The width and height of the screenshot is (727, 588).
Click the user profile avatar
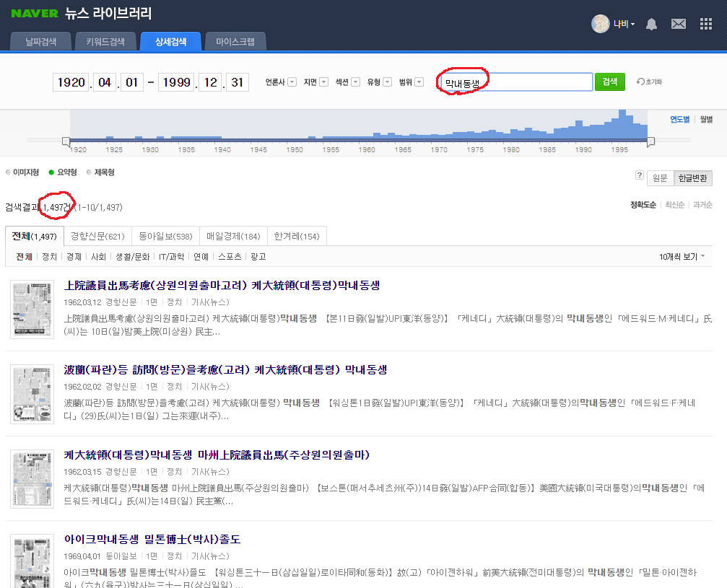pos(601,24)
